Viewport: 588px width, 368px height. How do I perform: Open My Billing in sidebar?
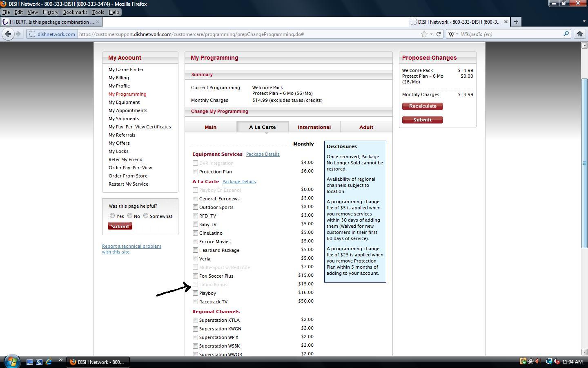tap(119, 78)
